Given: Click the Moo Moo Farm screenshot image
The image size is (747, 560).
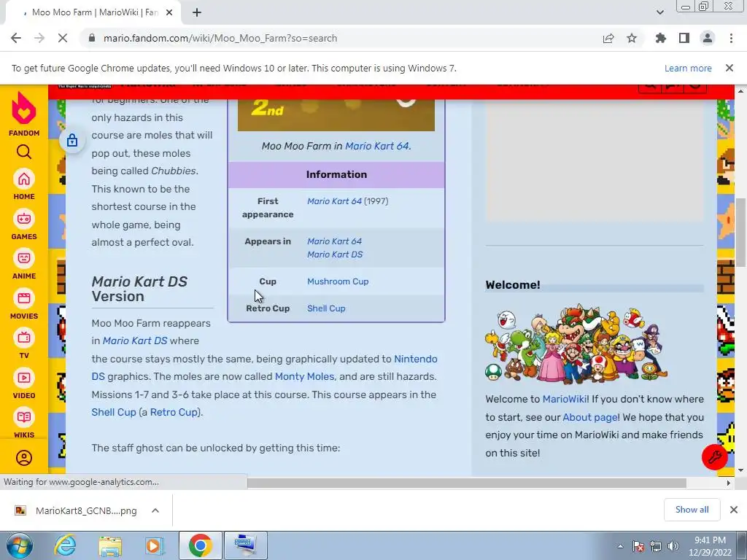Looking at the screenshot, I should coord(336,116).
